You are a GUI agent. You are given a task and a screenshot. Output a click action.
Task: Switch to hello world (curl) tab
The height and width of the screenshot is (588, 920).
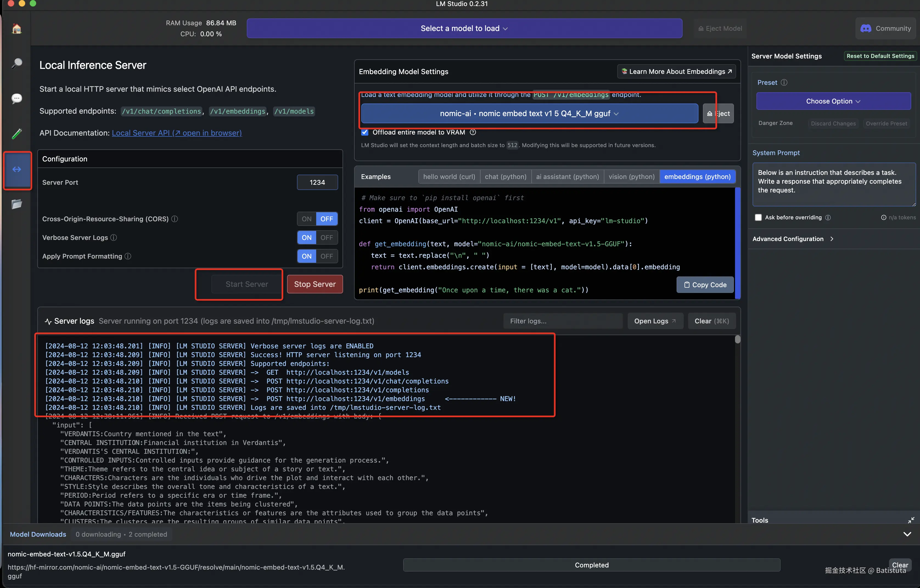(x=449, y=177)
